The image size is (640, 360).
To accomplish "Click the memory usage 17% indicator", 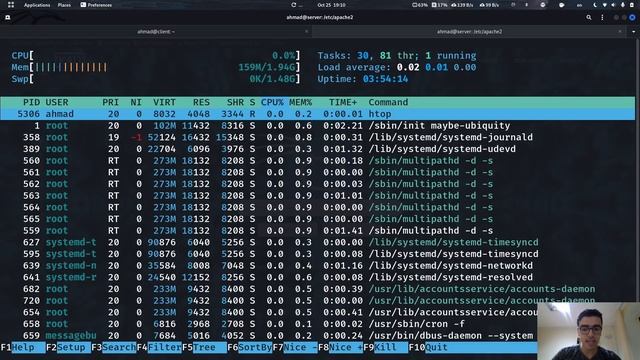I will pos(440,5).
